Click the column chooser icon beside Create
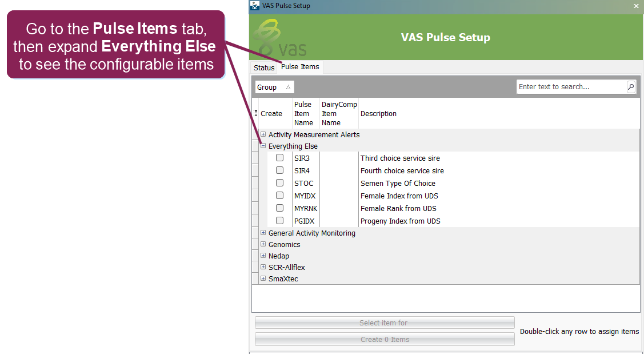The height and width of the screenshot is (354, 644). pos(255,113)
